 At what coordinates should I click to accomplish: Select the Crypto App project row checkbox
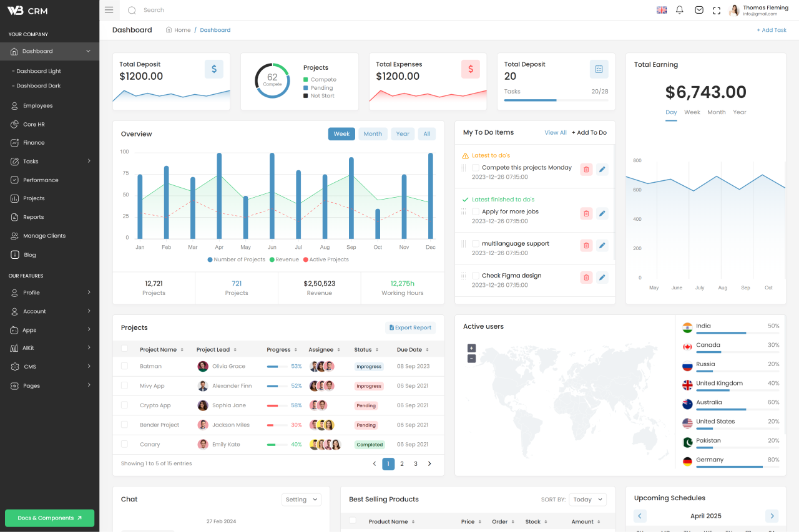124,405
